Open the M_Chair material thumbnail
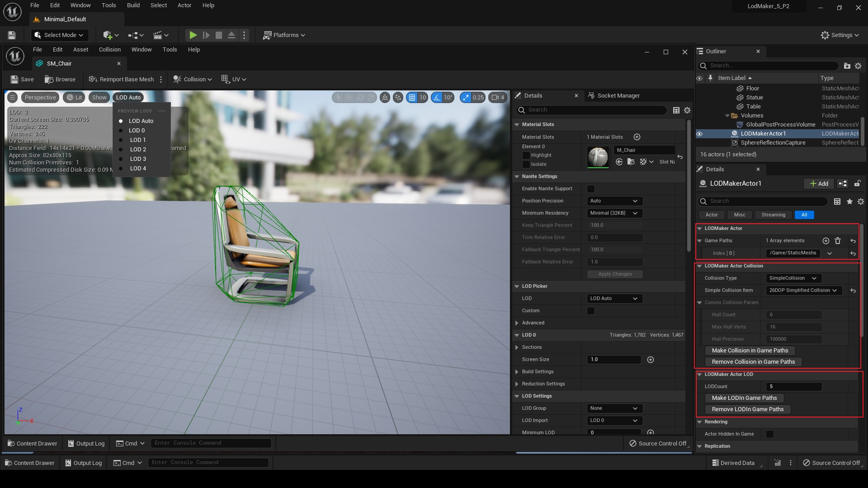Image resolution: width=868 pixels, height=488 pixels. pos(598,157)
